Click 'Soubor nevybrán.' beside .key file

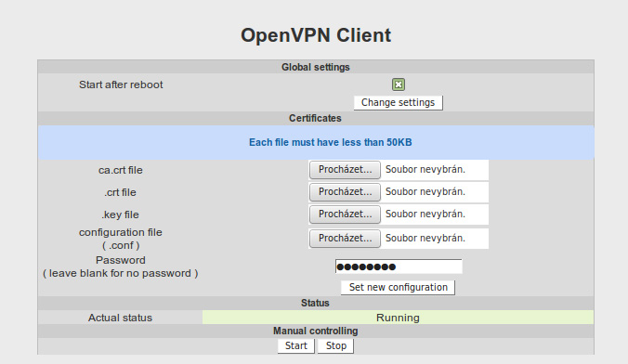425,214
